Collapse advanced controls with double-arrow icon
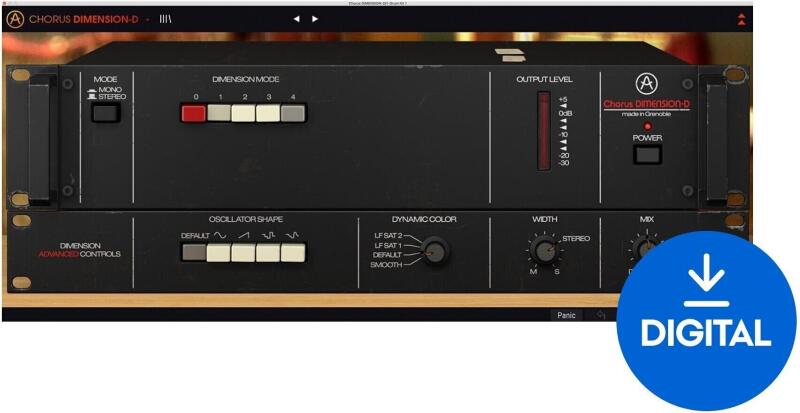This screenshot has width=800, height=413. [x=741, y=18]
